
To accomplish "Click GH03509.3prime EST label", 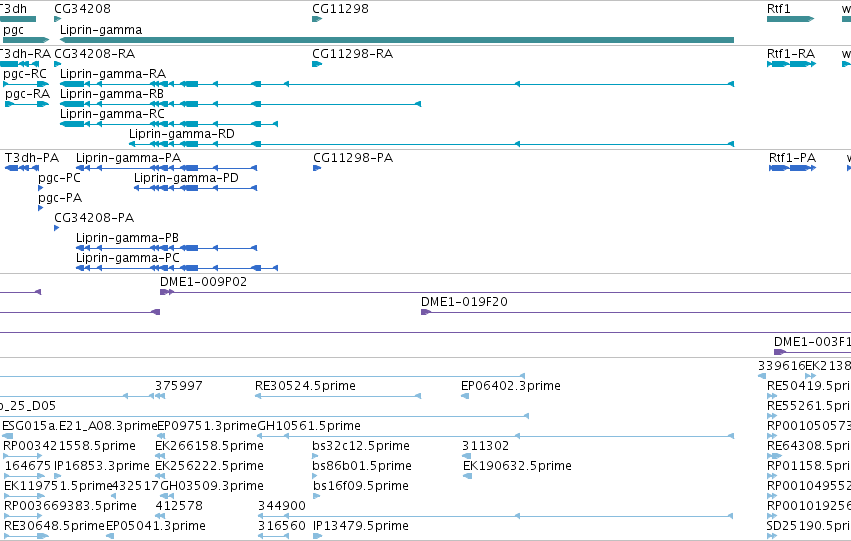I will click(x=212, y=487).
